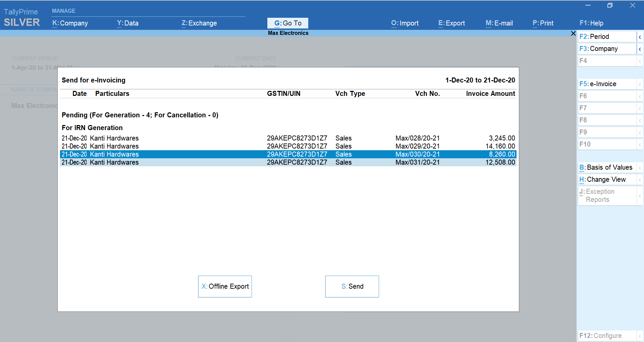Open TallyPrime Help via F1
This screenshot has height=342, width=644.
point(591,23)
